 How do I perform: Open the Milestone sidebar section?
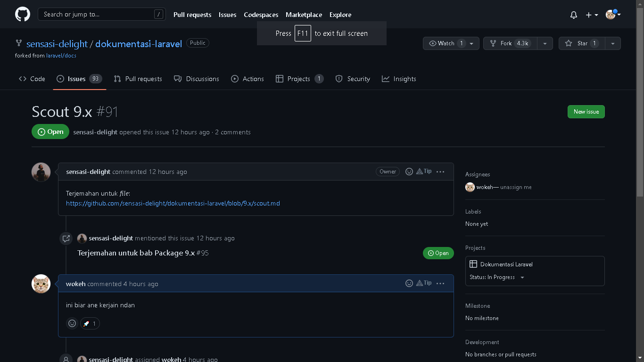click(x=478, y=306)
